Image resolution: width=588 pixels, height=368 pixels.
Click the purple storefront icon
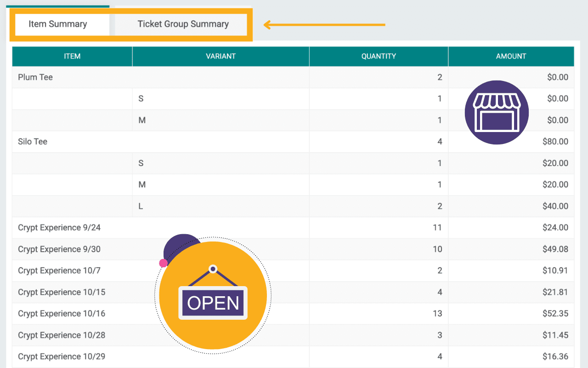tap(496, 112)
